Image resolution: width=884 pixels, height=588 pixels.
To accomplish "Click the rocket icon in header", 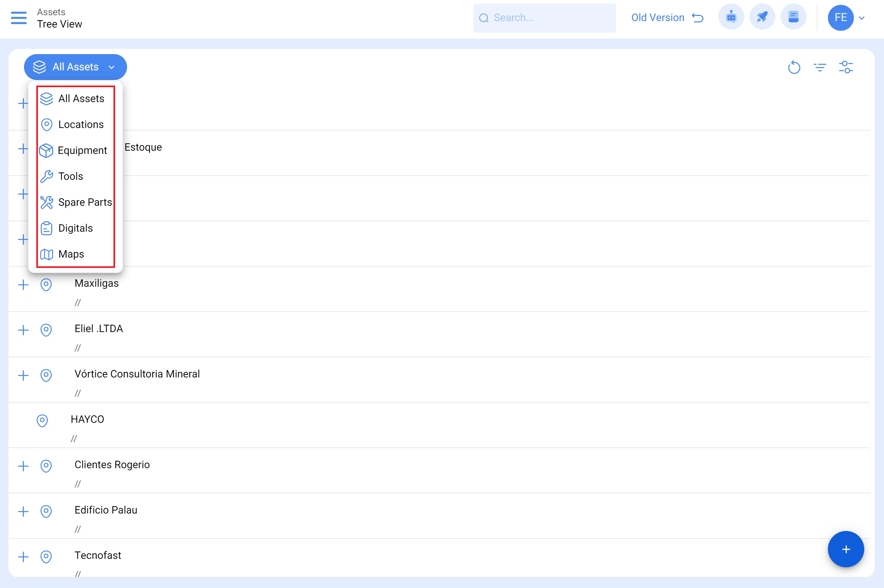I will point(762,17).
